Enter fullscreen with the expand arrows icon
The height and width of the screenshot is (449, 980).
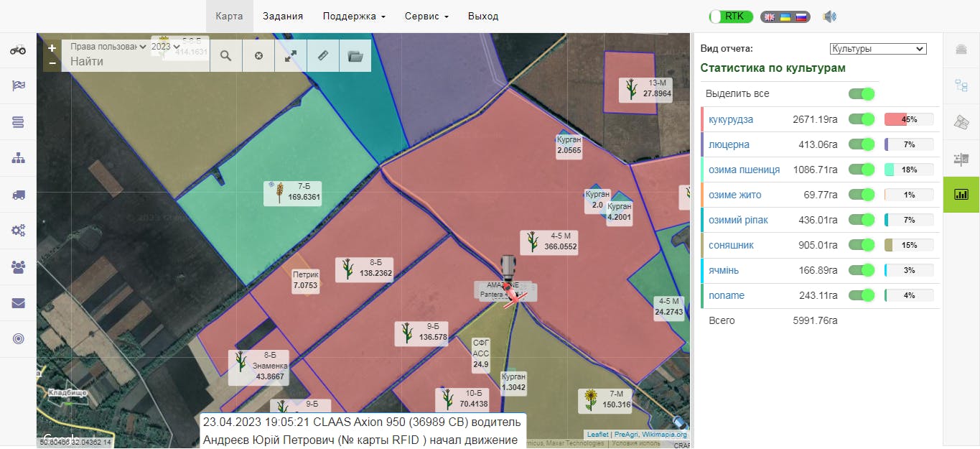click(291, 55)
